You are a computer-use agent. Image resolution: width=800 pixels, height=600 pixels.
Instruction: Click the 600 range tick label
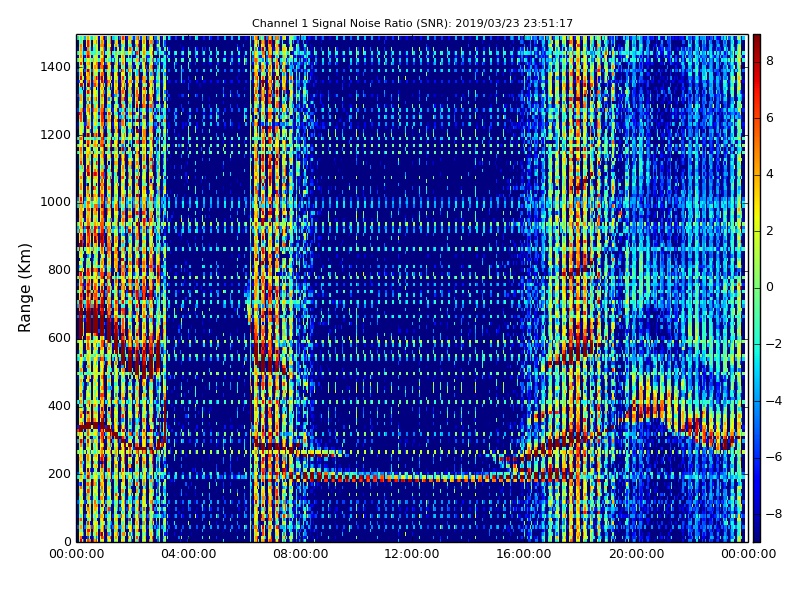(x=59, y=338)
